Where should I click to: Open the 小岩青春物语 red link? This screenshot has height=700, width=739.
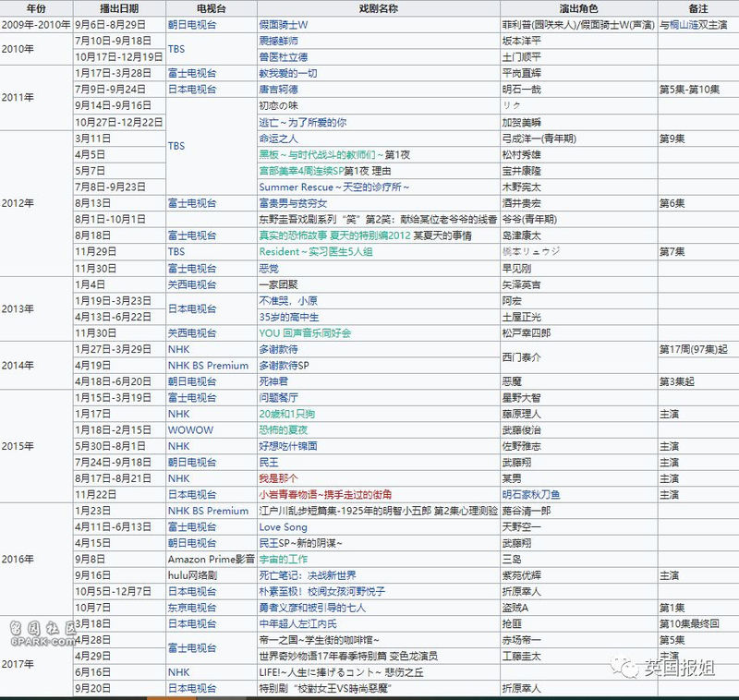click(x=325, y=495)
